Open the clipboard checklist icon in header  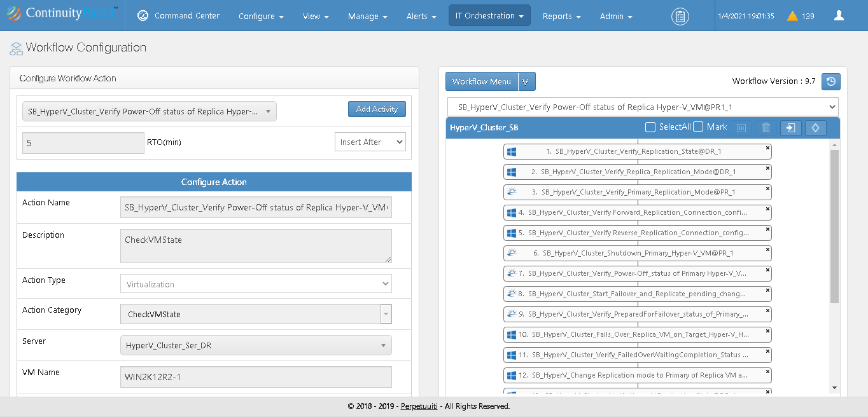[x=680, y=17]
